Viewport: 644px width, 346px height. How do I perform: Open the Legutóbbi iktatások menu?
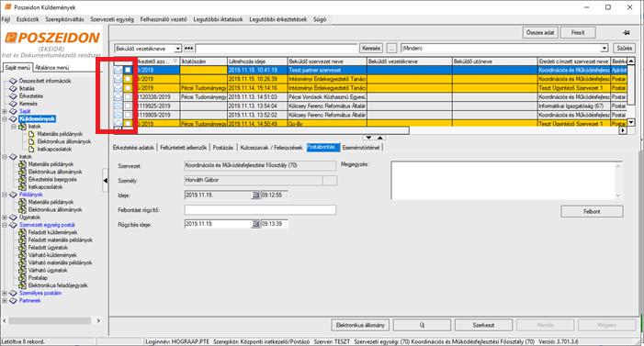tap(218, 19)
